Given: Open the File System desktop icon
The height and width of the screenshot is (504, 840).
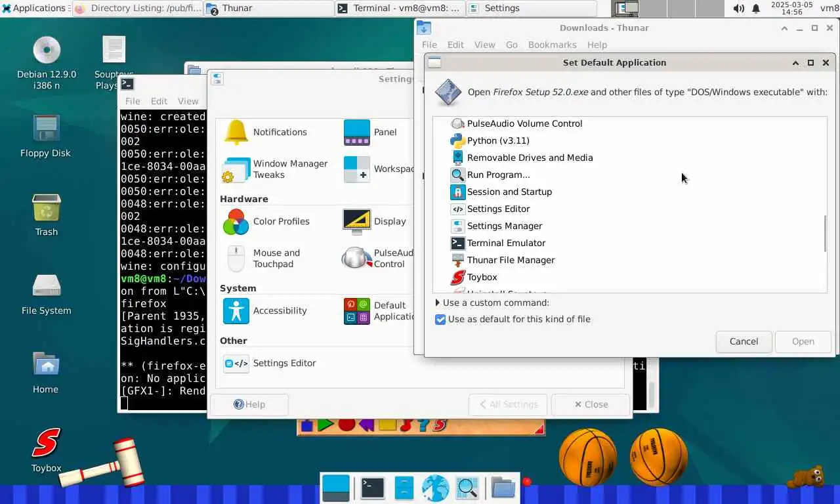Looking at the screenshot, I should point(47,285).
